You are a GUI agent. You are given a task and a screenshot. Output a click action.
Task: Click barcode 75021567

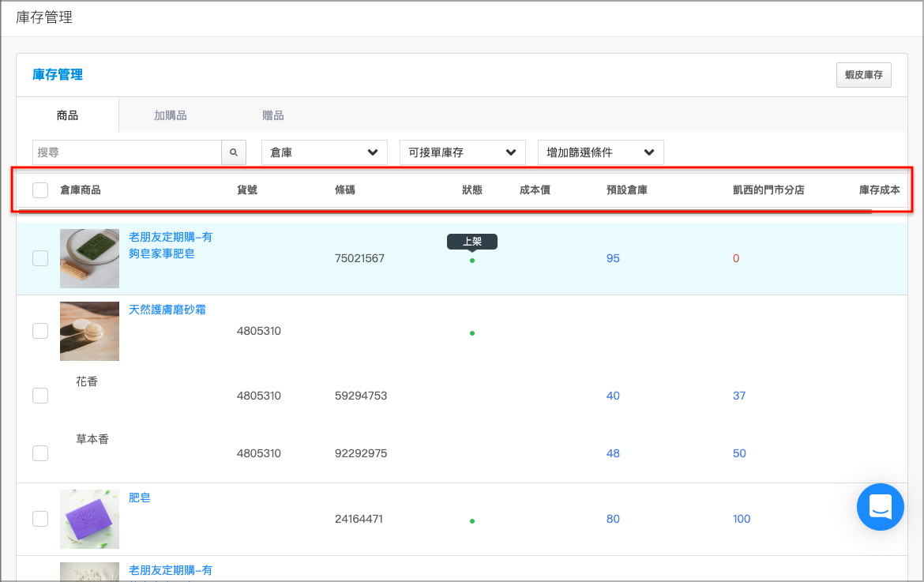[359, 258]
